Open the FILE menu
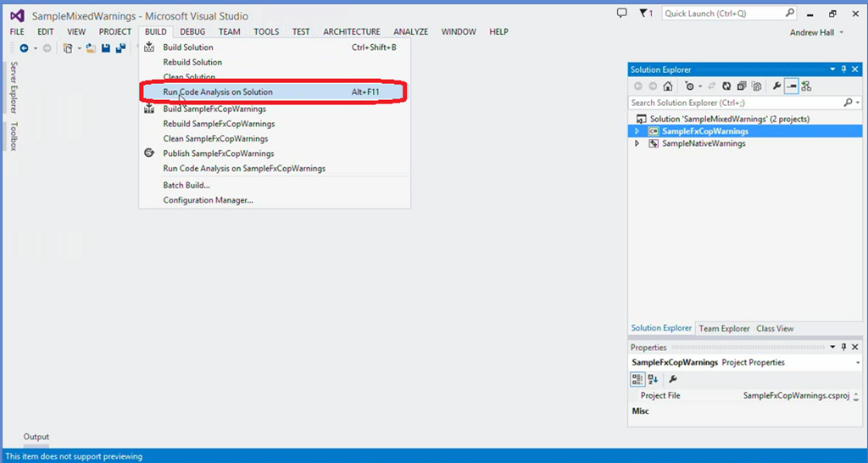This screenshot has width=868, height=463. click(17, 31)
